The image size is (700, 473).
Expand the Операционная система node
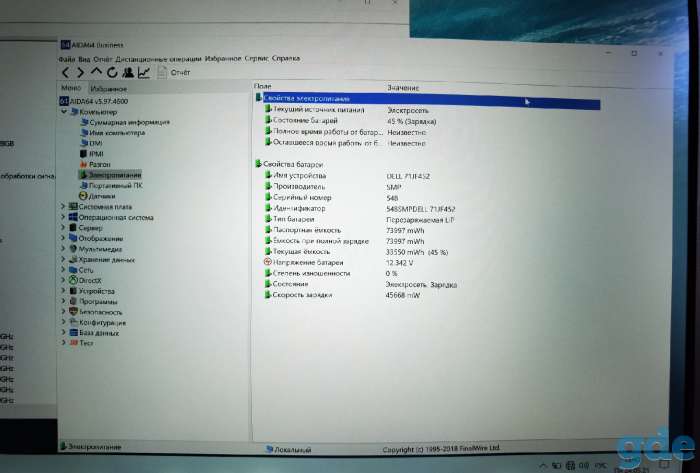(x=63, y=217)
